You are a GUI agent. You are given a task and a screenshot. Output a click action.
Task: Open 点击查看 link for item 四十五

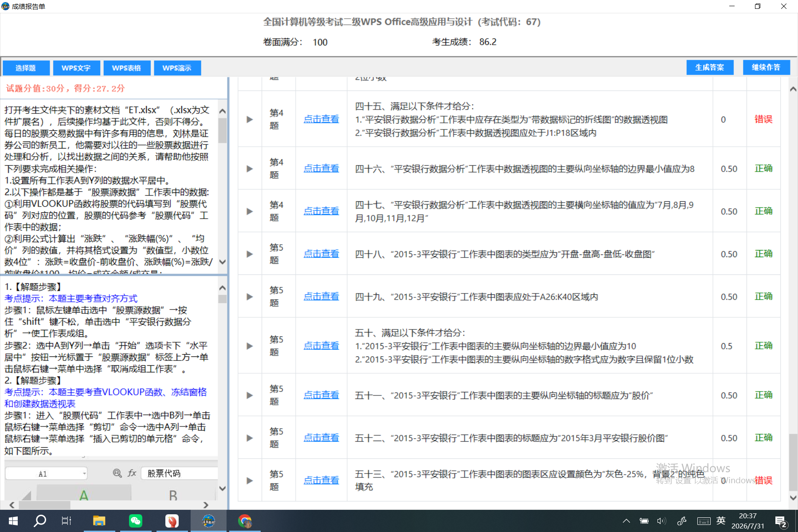tap(321, 119)
